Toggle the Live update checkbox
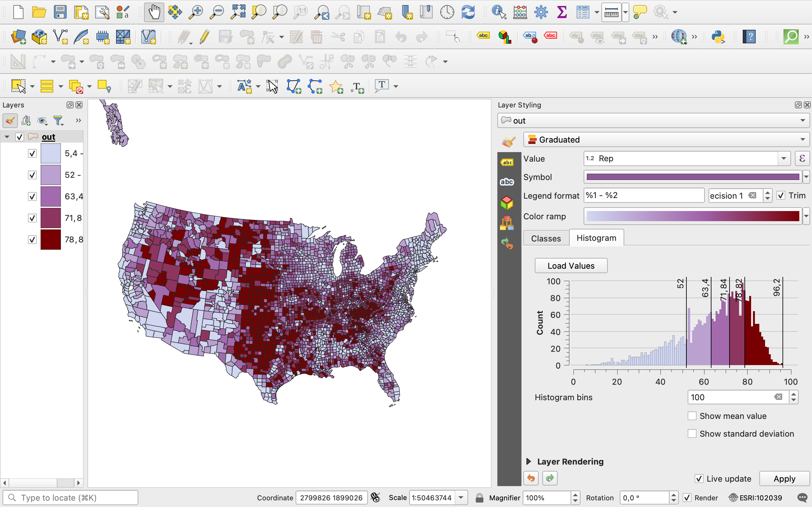 point(699,478)
